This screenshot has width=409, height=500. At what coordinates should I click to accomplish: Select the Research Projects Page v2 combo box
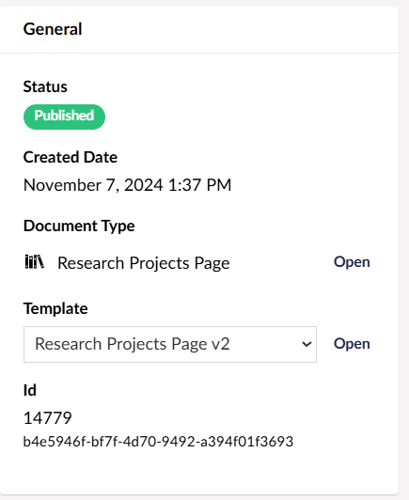point(170,344)
